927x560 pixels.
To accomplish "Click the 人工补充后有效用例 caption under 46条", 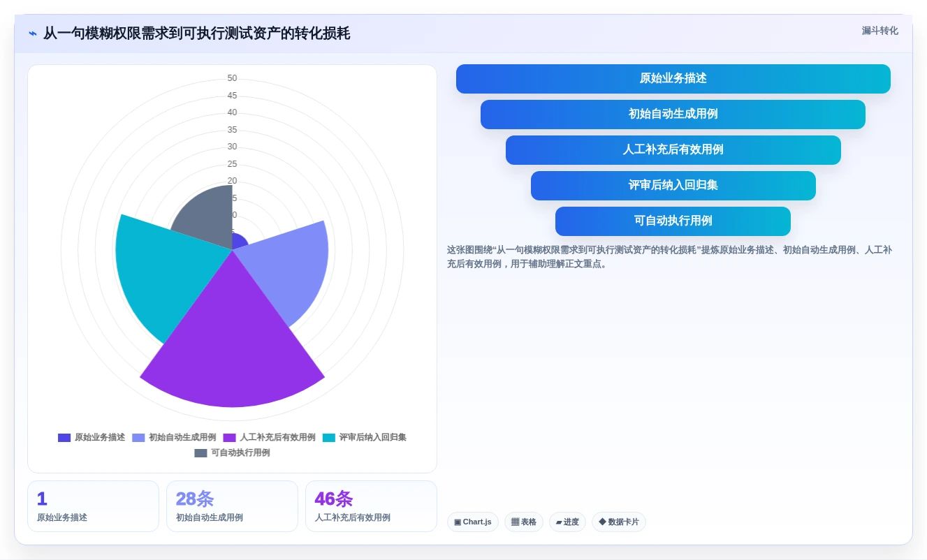I will 353,518.
